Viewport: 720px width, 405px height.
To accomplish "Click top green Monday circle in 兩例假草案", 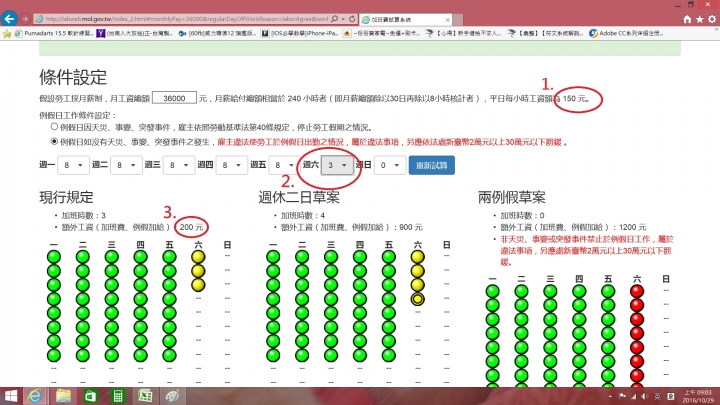I will (492, 291).
